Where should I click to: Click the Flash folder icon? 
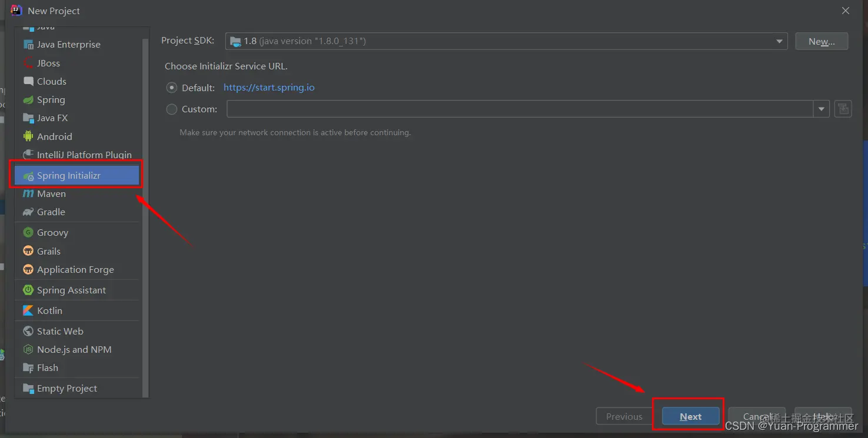28,368
